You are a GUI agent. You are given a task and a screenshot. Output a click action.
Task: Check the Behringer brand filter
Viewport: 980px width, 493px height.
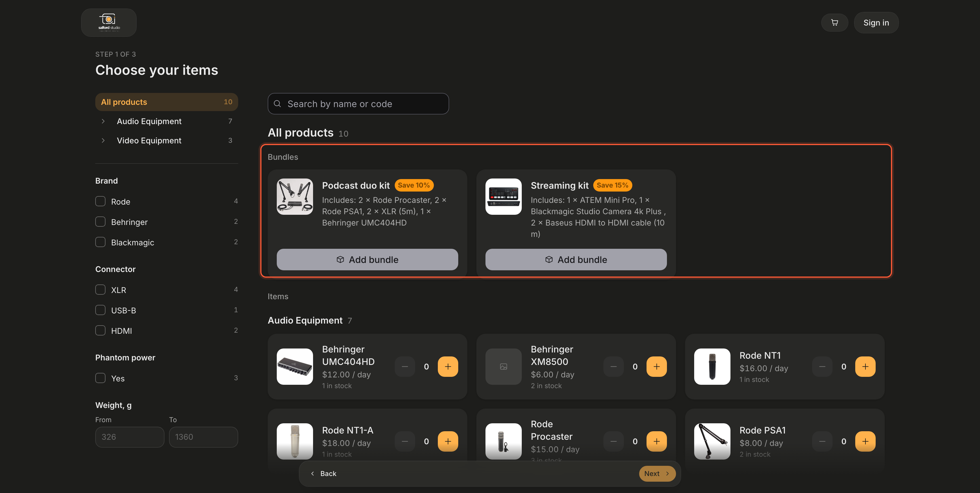(100, 222)
